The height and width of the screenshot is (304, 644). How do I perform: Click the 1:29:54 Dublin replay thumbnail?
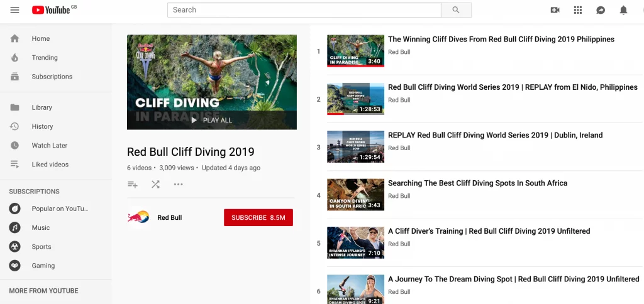tap(356, 147)
